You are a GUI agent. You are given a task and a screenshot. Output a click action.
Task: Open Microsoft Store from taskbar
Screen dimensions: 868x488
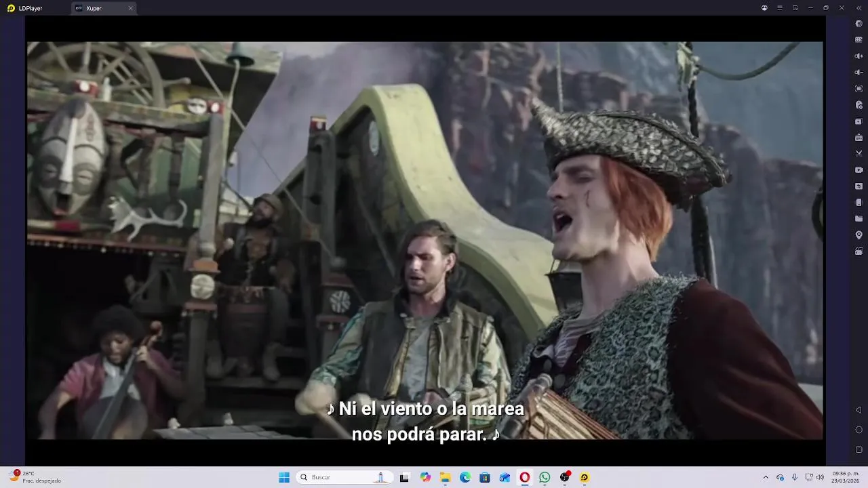coord(485,477)
